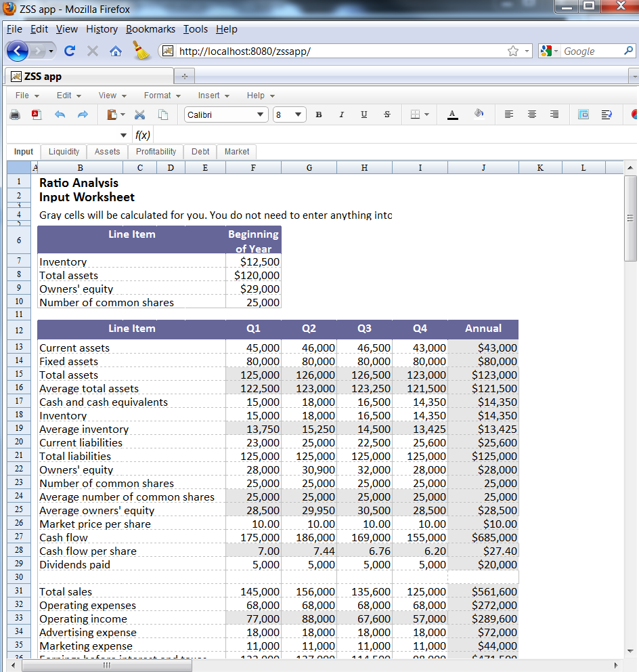Click the stop loading X icon
Image resolution: width=639 pixels, height=672 pixels.
[93, 51]
